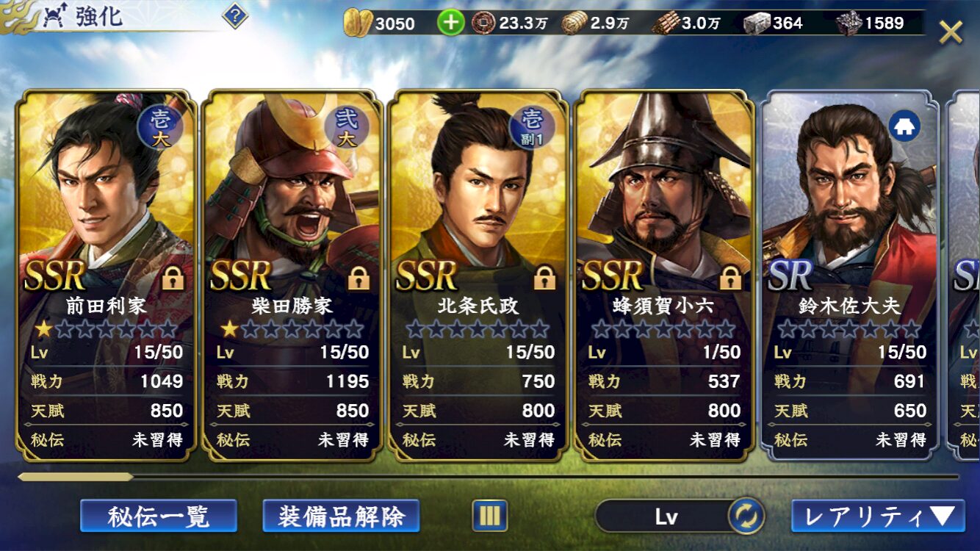This screenshot has height=551, width=980.
Task: Tap the gold coin 3050 currency icon
Action: click(359, 23)
